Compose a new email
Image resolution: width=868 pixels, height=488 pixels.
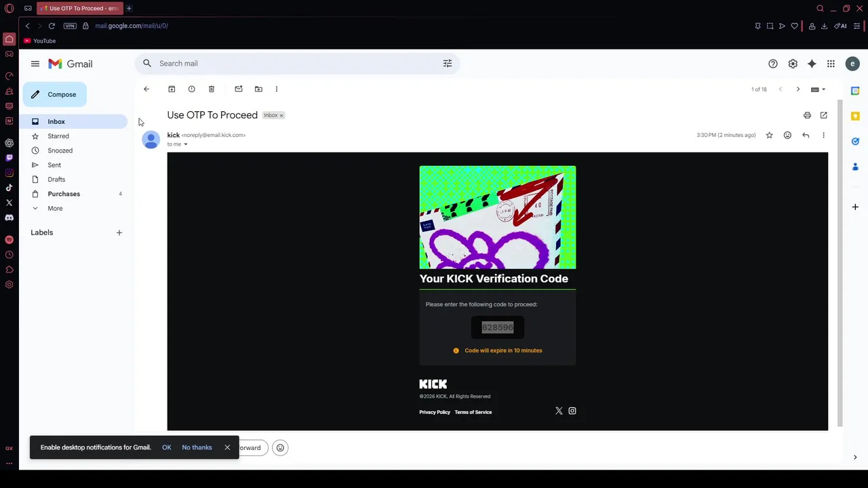[55, 94]
